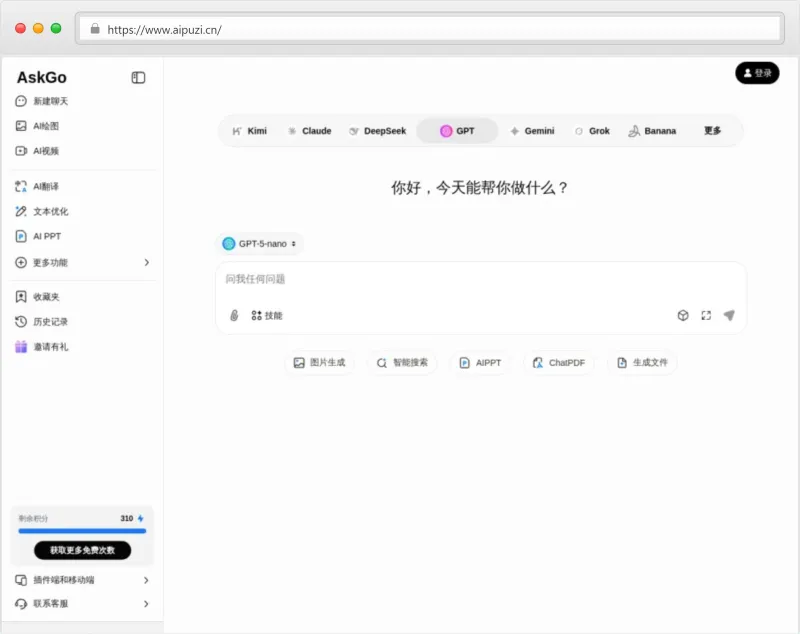
Task: Send the message with paper plane icon
Action: [729, 316]
